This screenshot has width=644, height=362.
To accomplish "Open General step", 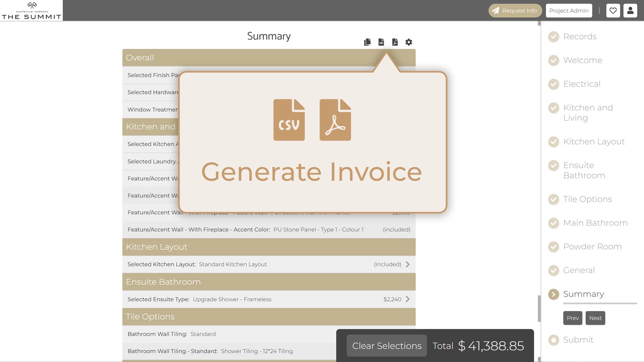I will tap(579, 270).
